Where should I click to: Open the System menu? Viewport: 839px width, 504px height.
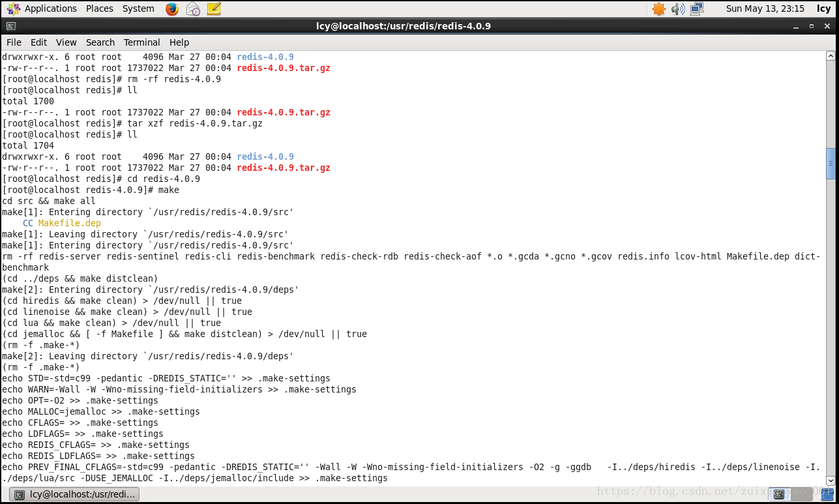pos(138,8)
